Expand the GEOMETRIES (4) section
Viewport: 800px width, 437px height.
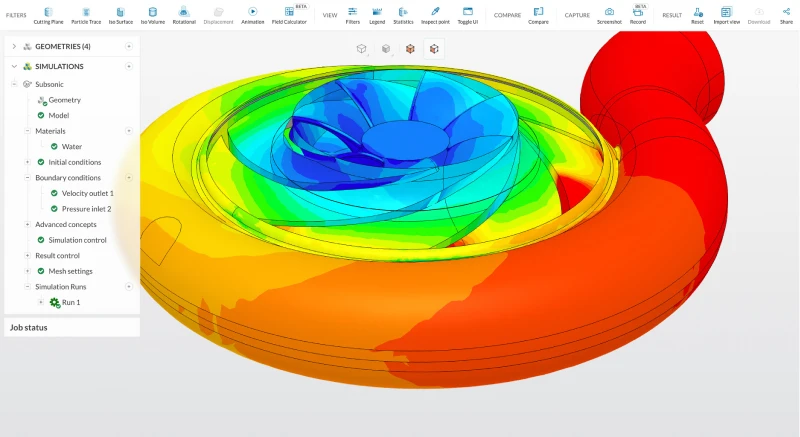(14, 46)
